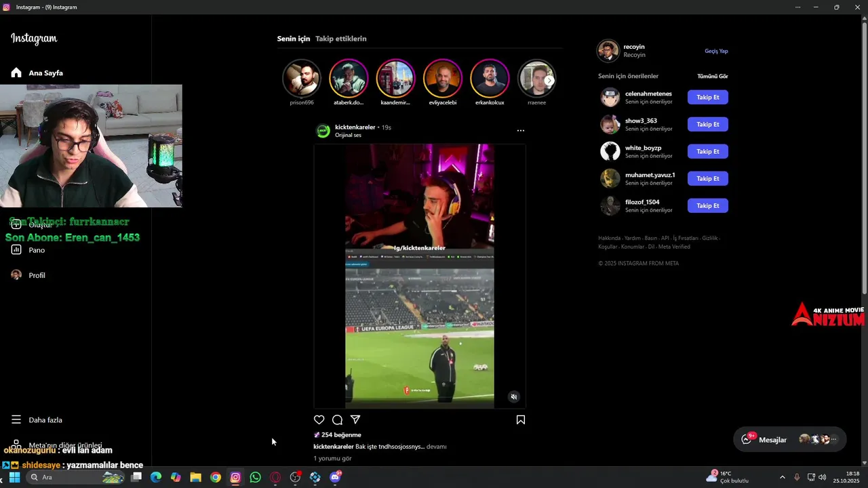Follow white_boyzp with Takip Et

click(708, 151)
